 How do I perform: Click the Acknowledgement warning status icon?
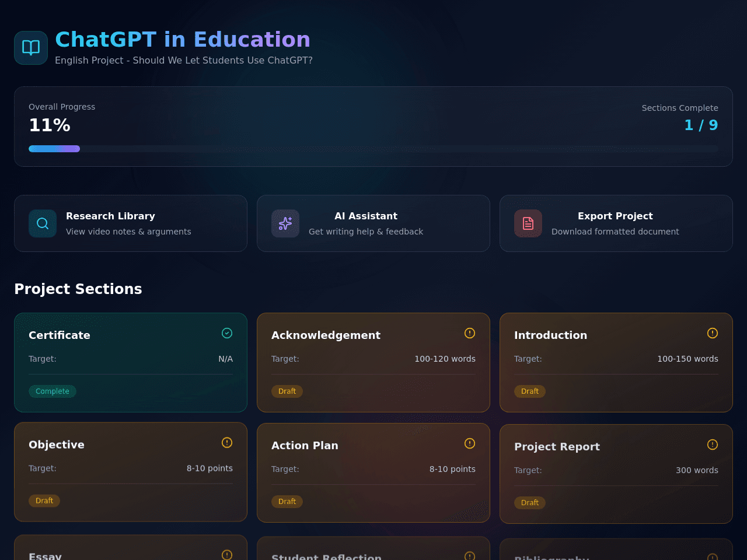(470, 333)
